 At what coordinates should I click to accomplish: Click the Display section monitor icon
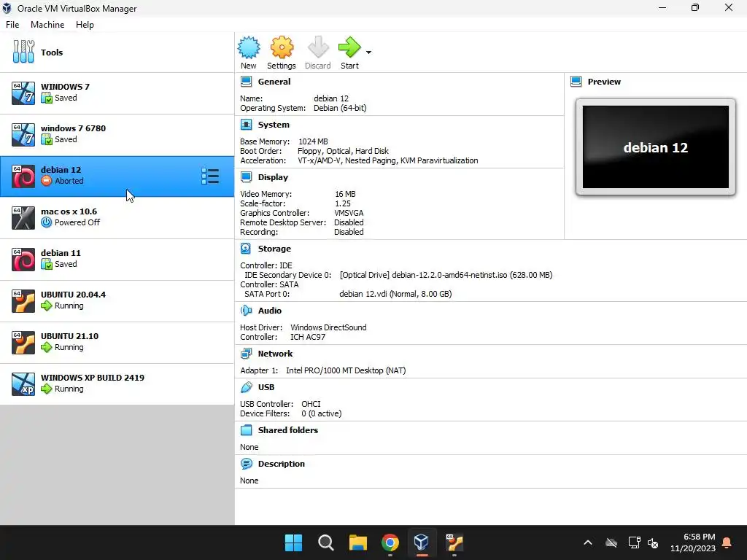click(247, 177)
